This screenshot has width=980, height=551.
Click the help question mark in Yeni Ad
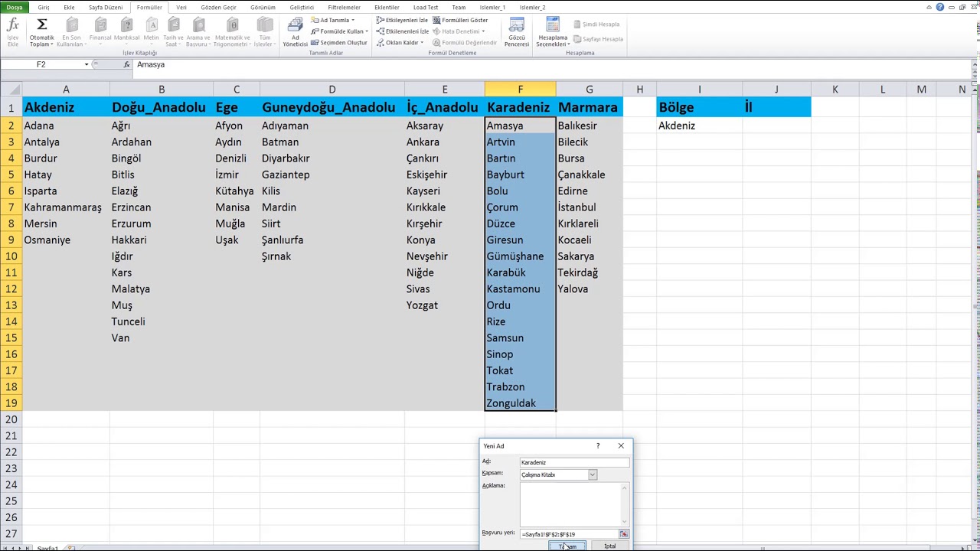(598, 445)
